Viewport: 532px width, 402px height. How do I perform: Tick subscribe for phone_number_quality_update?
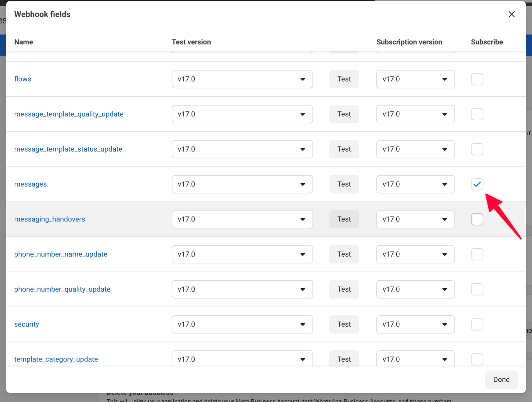[x=477, y=289]
